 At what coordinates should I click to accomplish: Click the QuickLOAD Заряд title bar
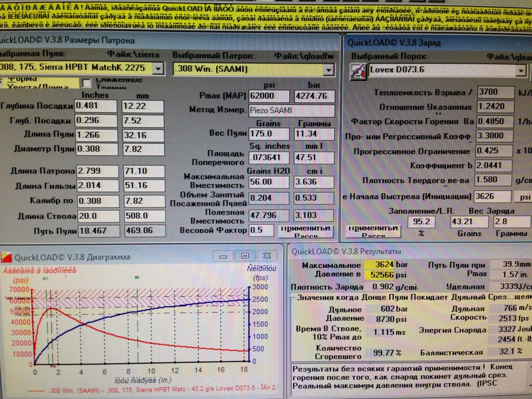(438, 43)
